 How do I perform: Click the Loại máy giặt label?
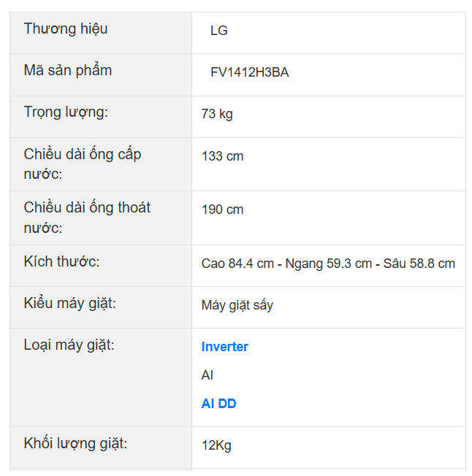pos(69,345)
